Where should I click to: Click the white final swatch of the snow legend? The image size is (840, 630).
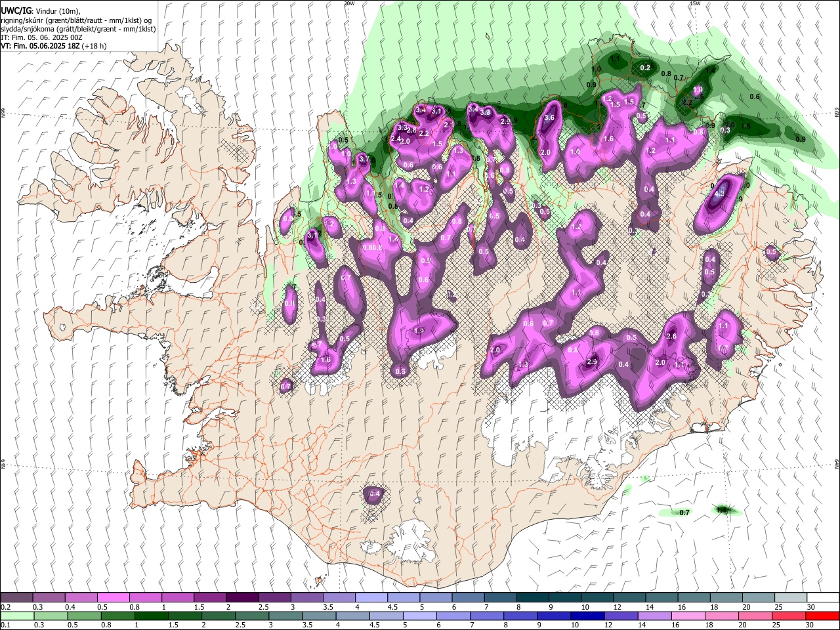(823, 597)
